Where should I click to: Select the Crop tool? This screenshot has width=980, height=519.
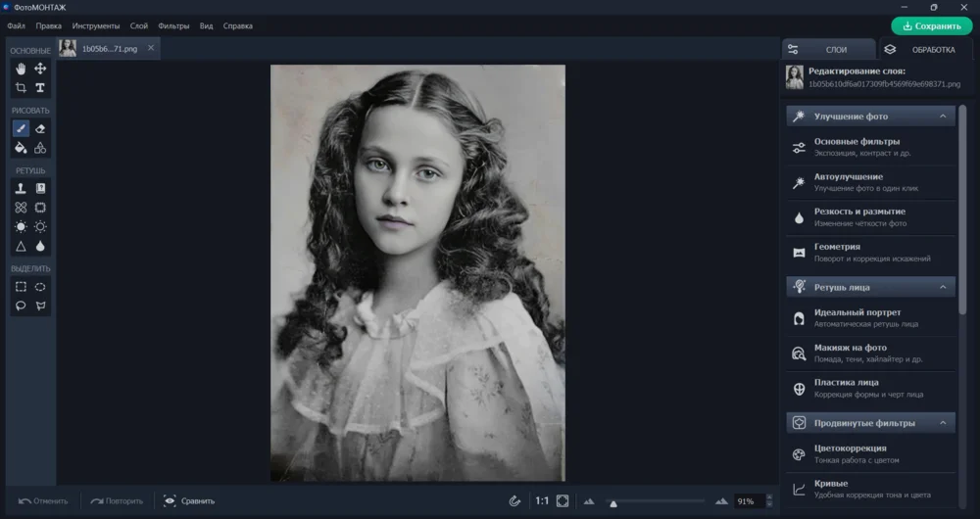(21, 88)
